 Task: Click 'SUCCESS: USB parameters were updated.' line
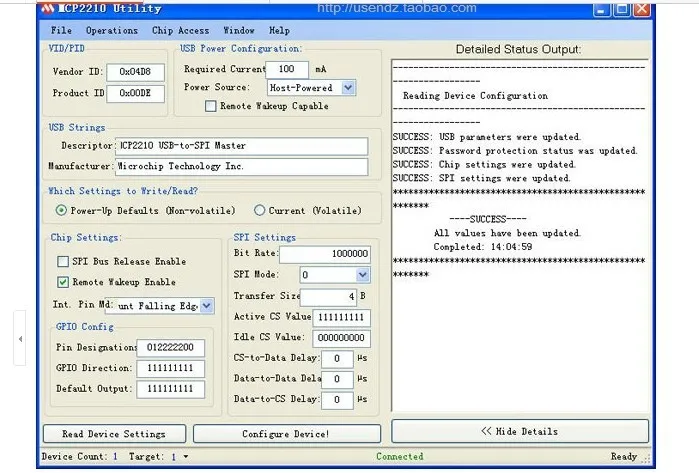(487, 137)
